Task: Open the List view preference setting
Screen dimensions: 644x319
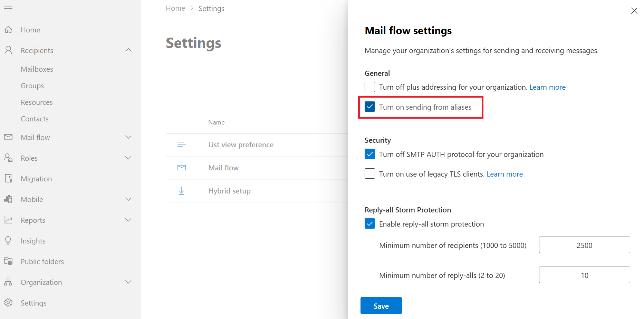Action: pyautogui.click(x=241, y=145)
